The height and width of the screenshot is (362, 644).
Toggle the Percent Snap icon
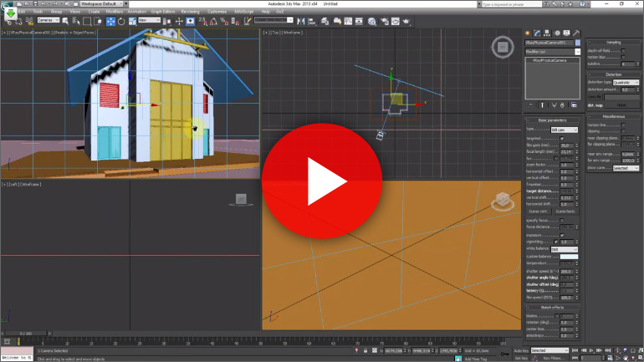coord(224,22)
